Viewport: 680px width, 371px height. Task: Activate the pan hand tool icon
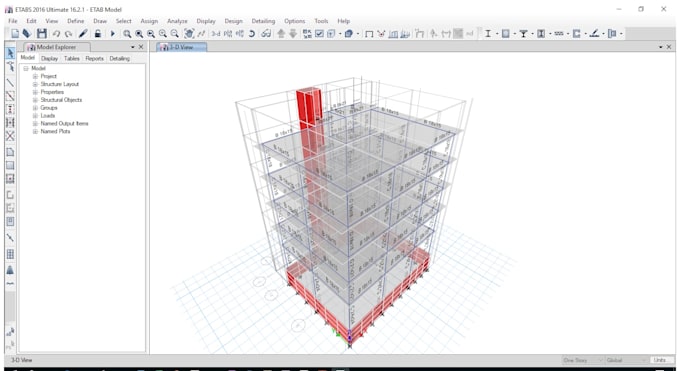pos(189,33)
